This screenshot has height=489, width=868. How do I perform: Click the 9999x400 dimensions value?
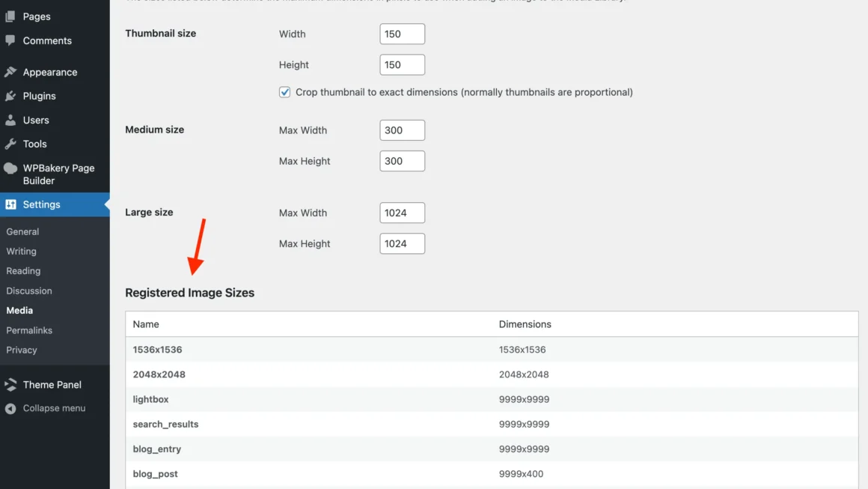point(521,474)
